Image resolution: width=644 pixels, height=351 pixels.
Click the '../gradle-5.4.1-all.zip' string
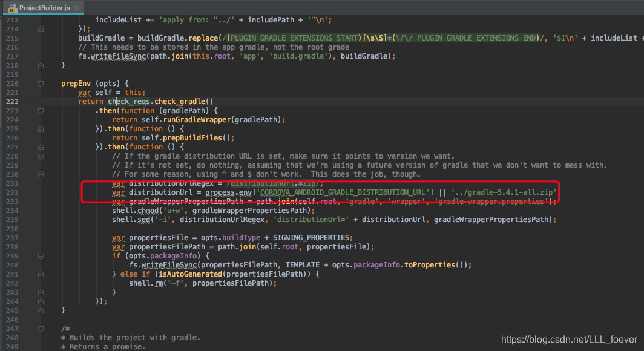pyautogui.click(x=504, y=192)
